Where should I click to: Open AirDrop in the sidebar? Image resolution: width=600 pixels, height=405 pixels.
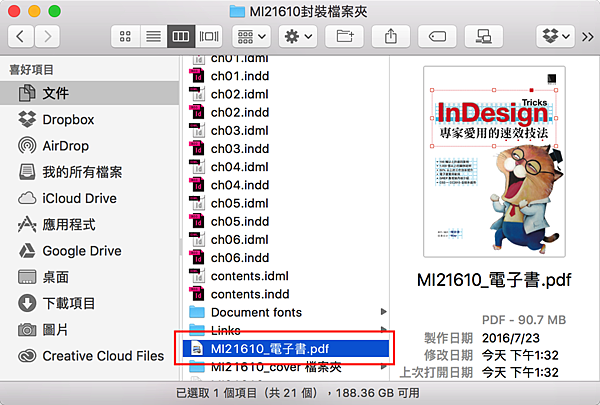tap(90, 146)
